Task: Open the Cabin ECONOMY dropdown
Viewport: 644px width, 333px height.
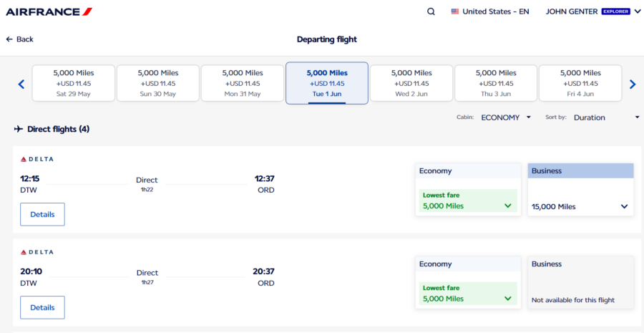Action: click(x=505, y=117)
